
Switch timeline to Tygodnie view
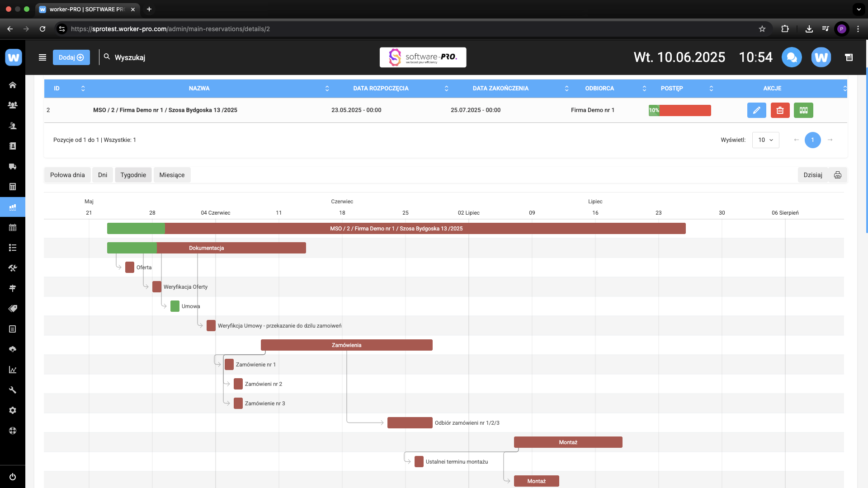133,175
